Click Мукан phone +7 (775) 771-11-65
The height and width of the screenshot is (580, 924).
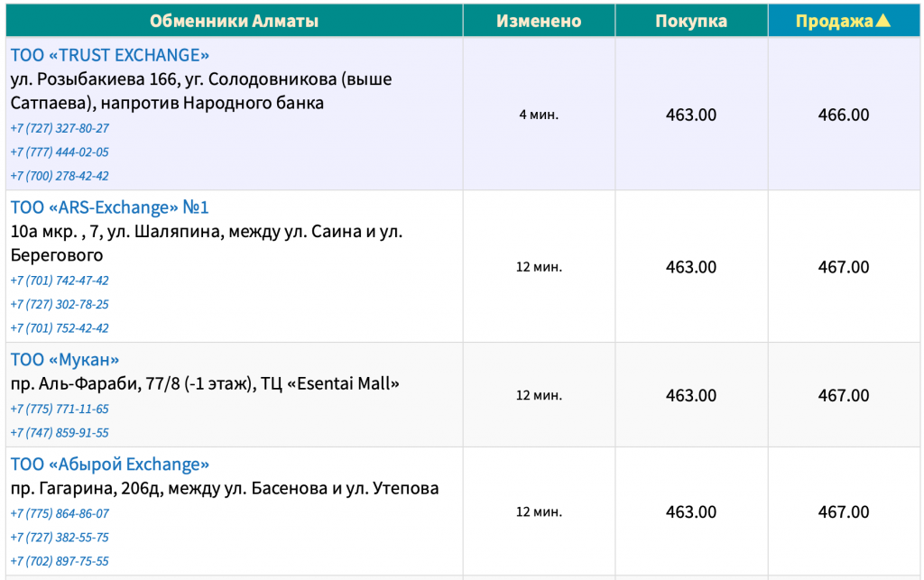point(60,409)
